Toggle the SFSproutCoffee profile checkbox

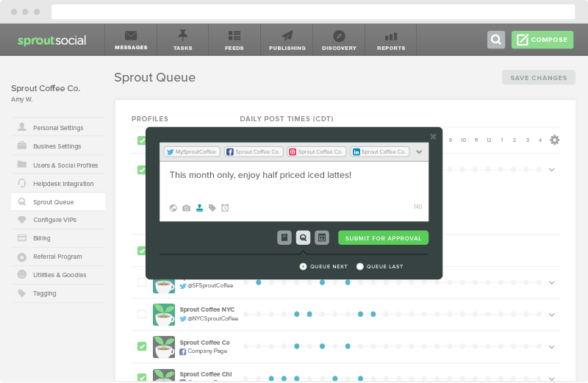(x=142, y=282)
